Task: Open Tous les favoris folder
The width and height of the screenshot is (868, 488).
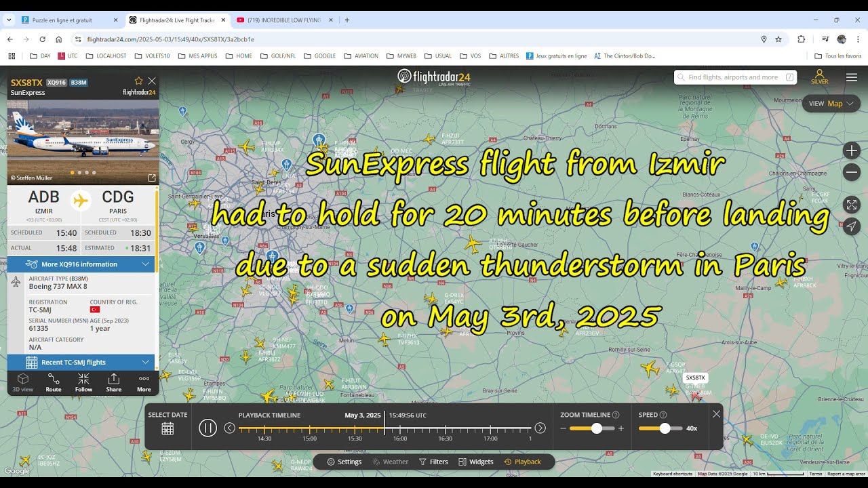Action: pos(837,56)
